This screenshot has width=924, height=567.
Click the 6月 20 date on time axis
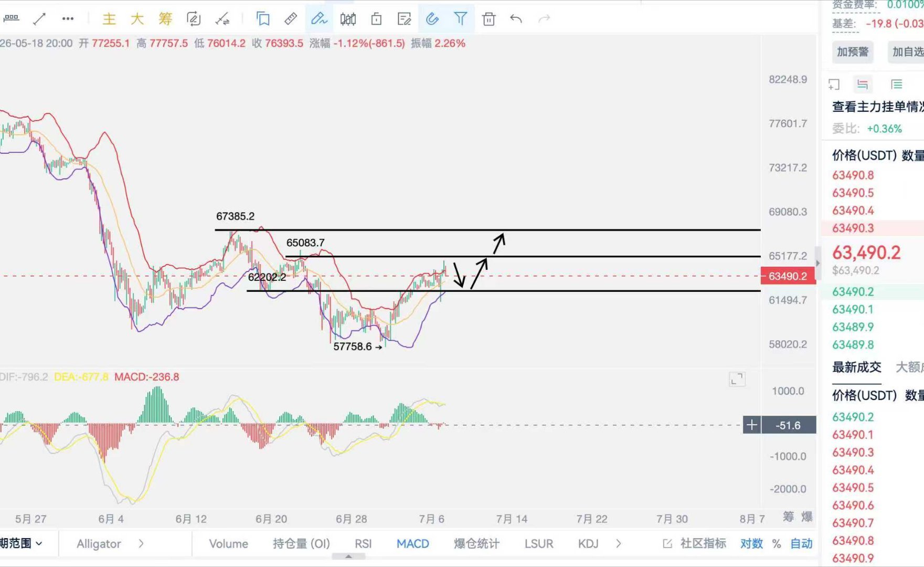[x=271, y=519]
